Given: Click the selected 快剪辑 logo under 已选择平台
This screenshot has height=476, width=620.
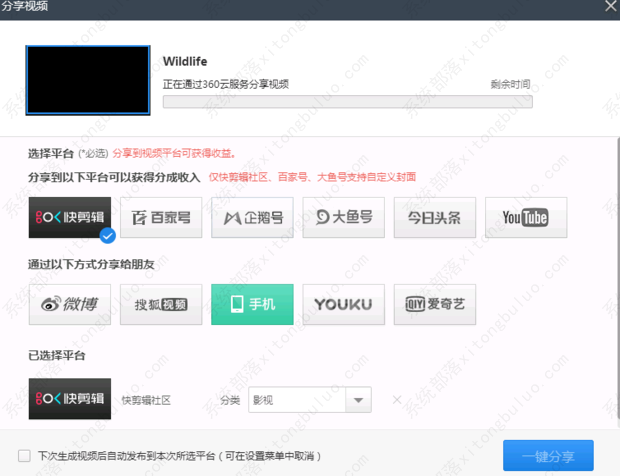Looking at the screenshot, I should (x=70, y=399).
